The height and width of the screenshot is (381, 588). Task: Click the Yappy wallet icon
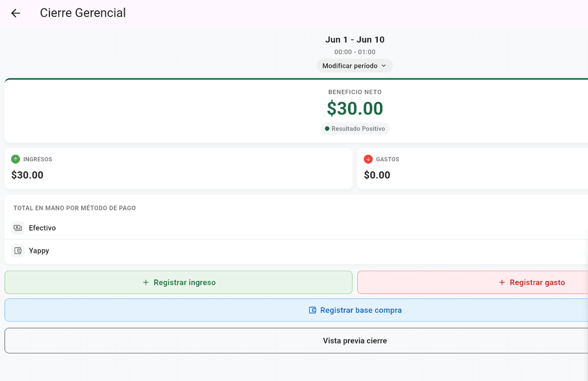18,251
